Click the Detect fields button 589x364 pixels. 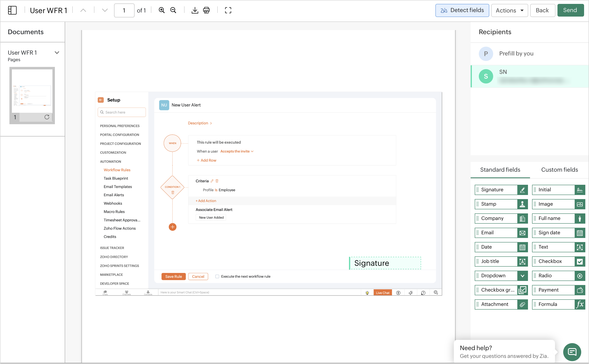click(x=462, y=10)
